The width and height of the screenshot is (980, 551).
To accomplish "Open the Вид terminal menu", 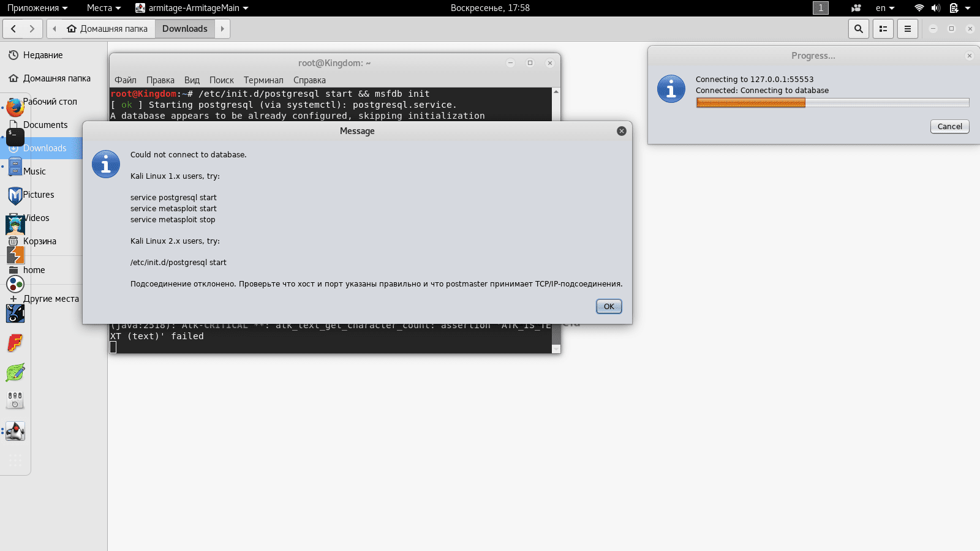I will pyautogui.click(x=192, y=80).
